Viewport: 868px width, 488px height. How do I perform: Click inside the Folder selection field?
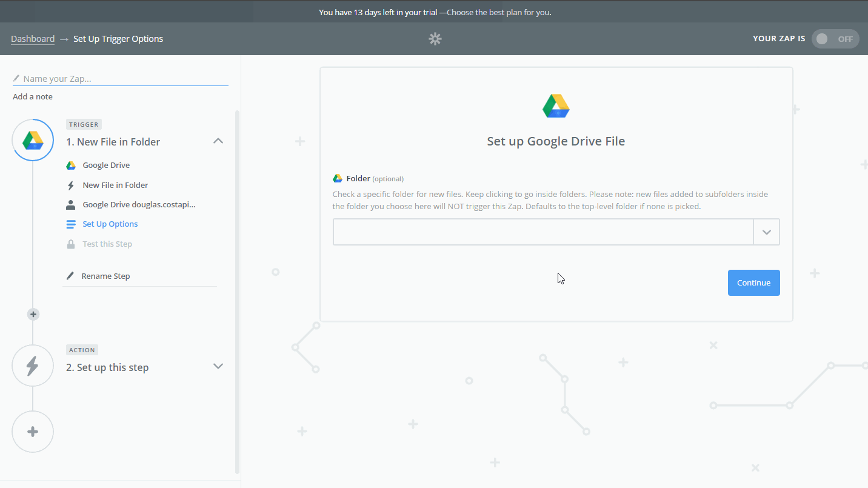click(x=543, y=232)
